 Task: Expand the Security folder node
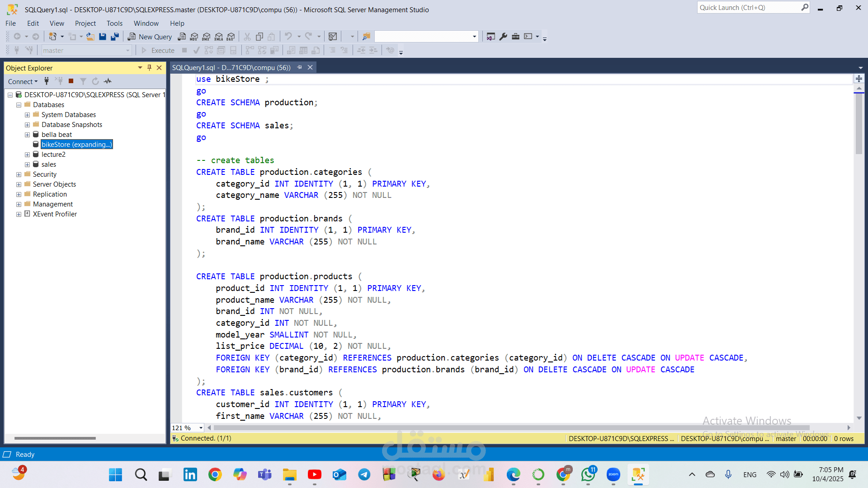(19, 174)
